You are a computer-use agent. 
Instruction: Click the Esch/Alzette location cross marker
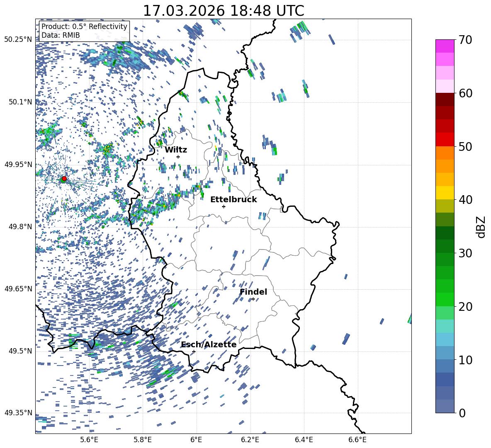point(194,351)
